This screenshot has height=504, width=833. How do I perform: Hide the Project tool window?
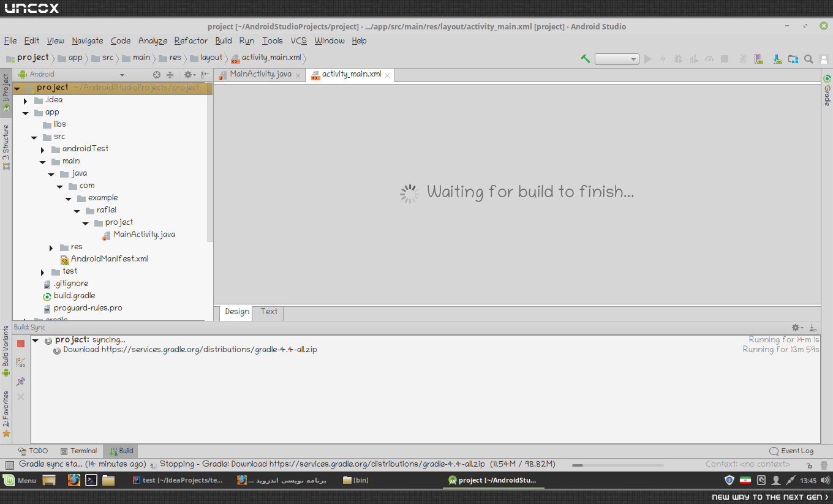tap(205, 75)
